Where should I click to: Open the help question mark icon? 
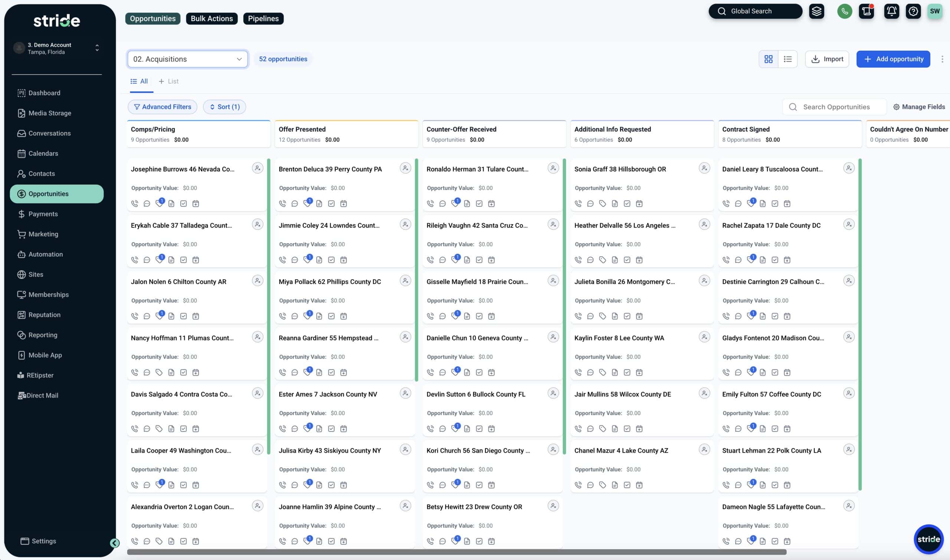point(913,11)
